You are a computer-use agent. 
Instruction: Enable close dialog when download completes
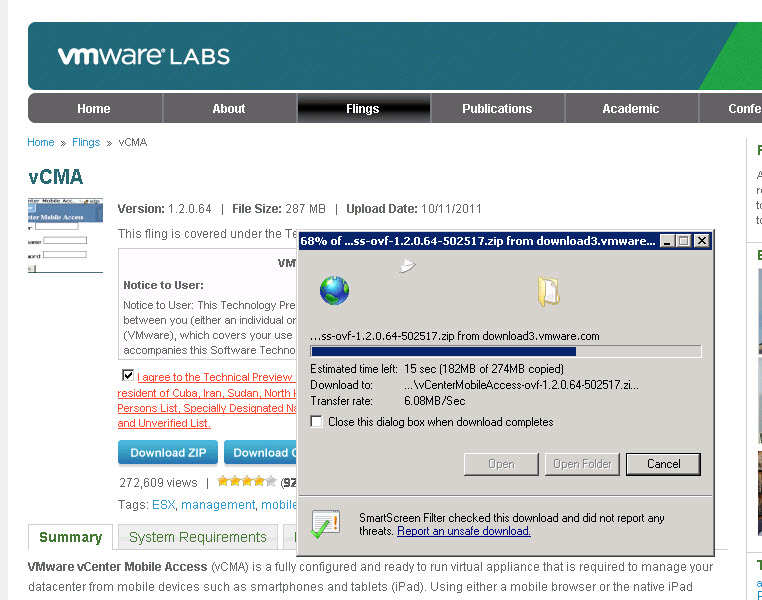tap(316, 421)
